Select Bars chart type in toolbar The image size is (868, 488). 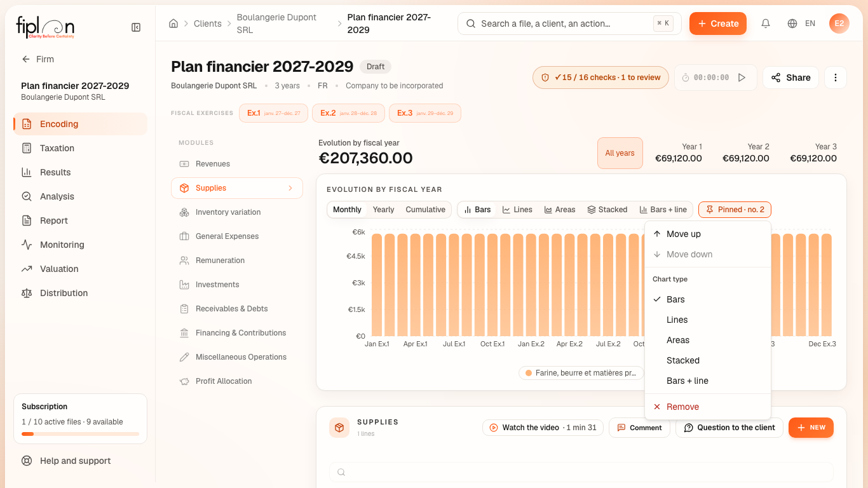click(477, 210)
